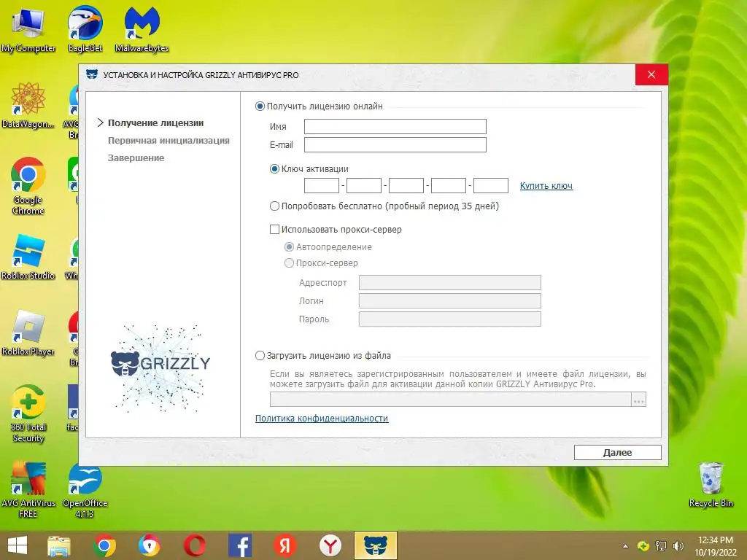
Task: Select 'Завершение' step in sidebar
Action: pos(136,157)
